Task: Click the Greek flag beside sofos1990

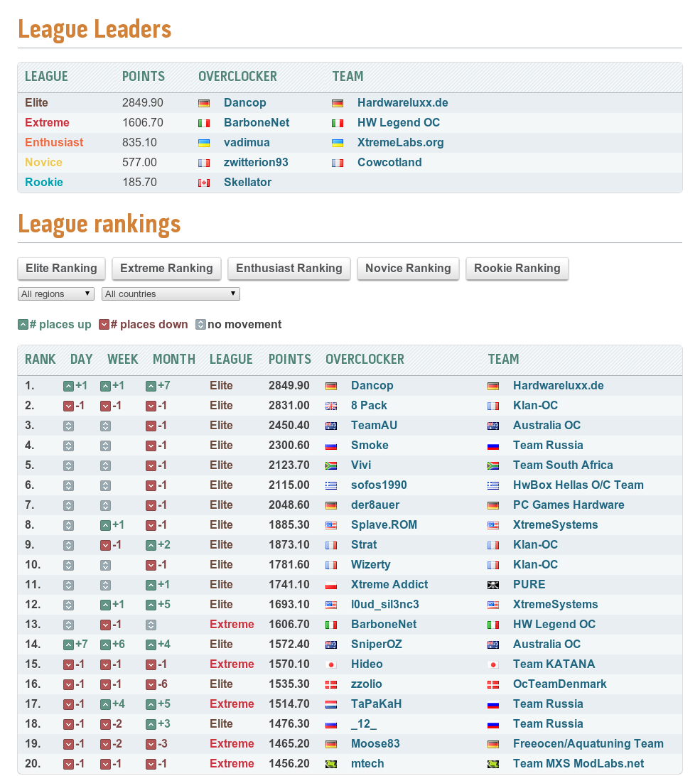Action: [x=331, y=486]
